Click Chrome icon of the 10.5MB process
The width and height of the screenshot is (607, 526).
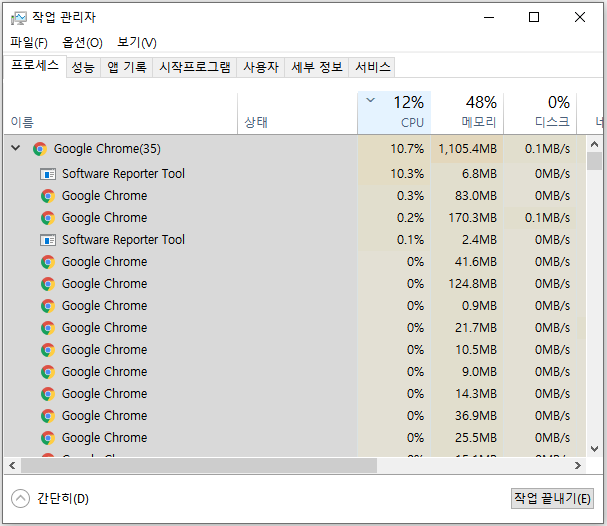pos(48,350)
